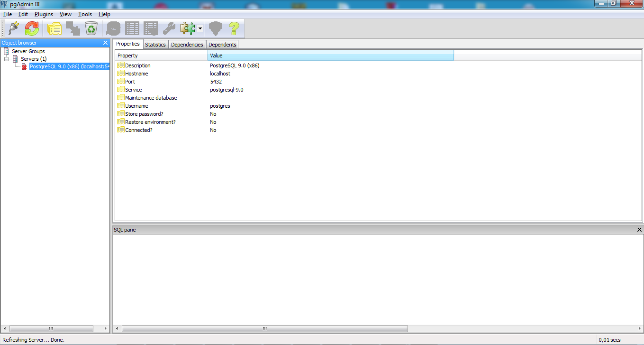This screenshot has height=345, width=644.
Task: Select Servers (1) tree item
Action: [34, 59]
